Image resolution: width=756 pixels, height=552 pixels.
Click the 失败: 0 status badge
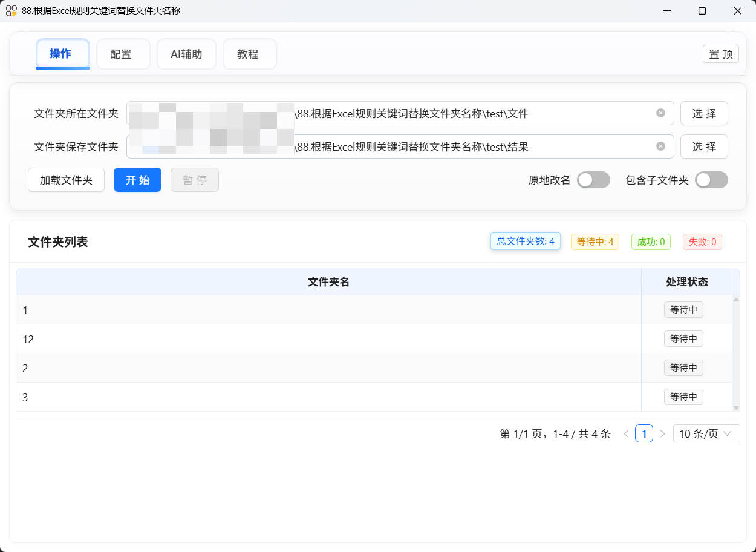[x=702, y=241]
